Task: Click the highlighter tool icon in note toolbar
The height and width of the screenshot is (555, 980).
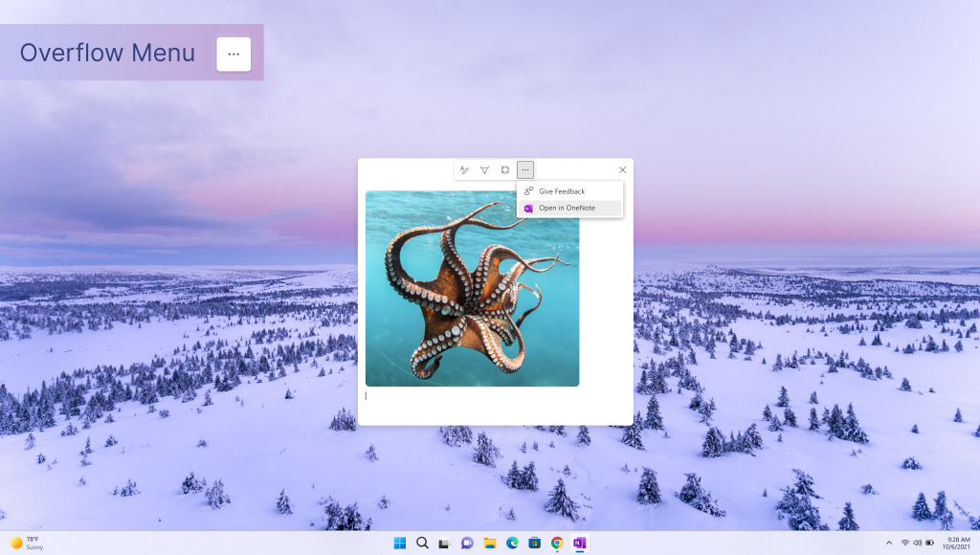Action: click(484, 169)
